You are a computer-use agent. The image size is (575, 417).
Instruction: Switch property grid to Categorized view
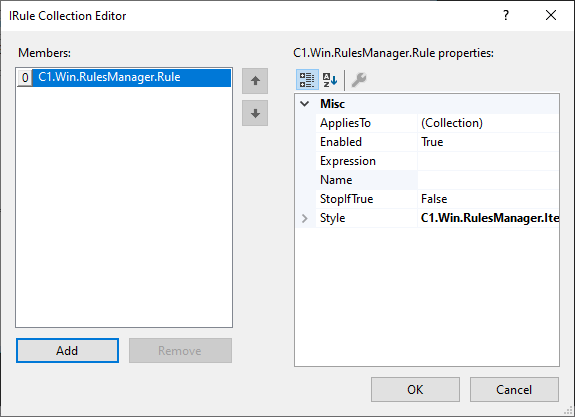pyautogui.click(x=307, y=80)
